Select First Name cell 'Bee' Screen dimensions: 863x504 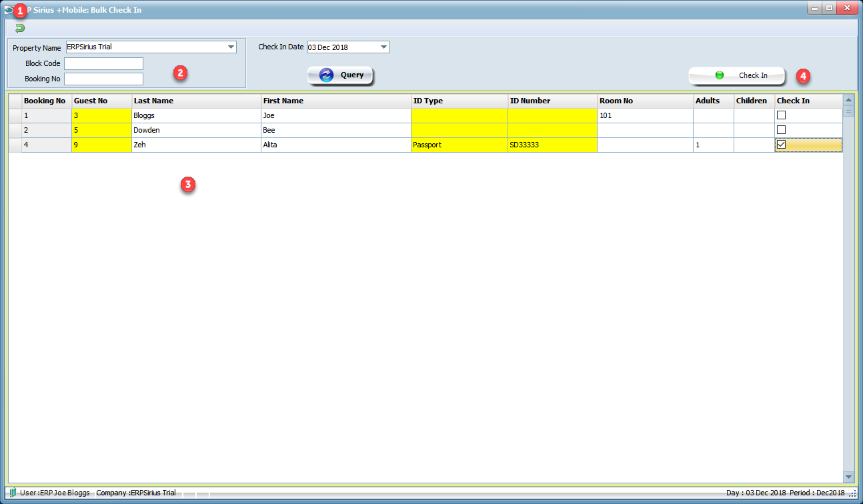point(336,130)
